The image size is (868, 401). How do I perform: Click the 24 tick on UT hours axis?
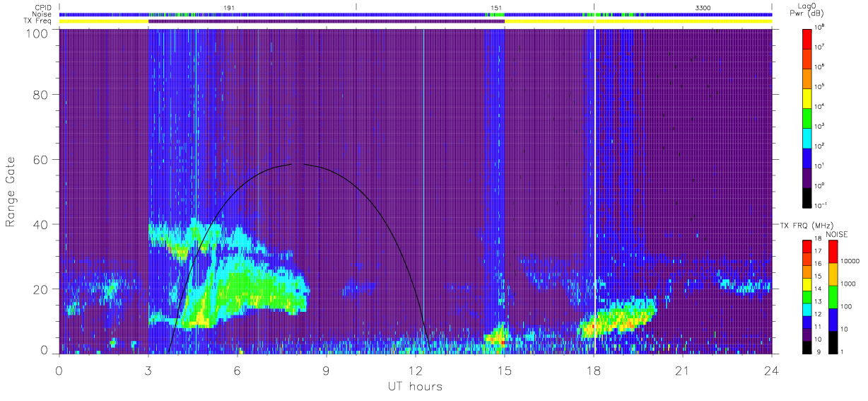(772, 371)
